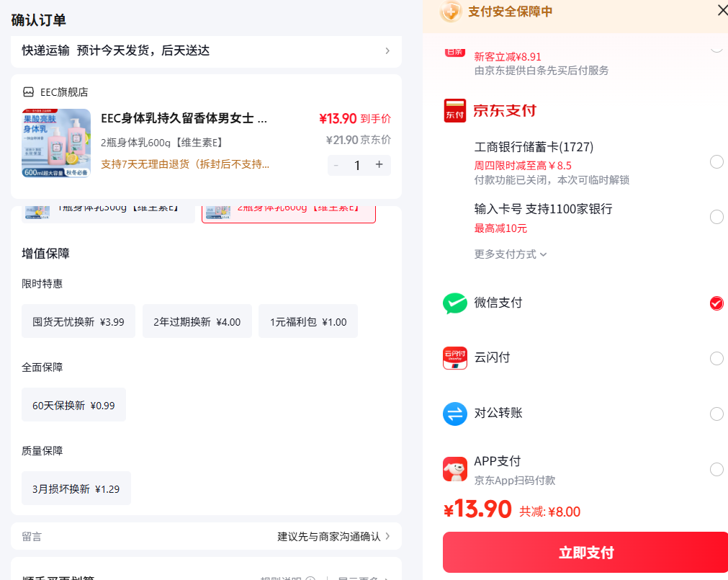Select the APP支付 radio button
Image resolution: width=728 pixels, height=580 pixels.
[x=716, y=469]
